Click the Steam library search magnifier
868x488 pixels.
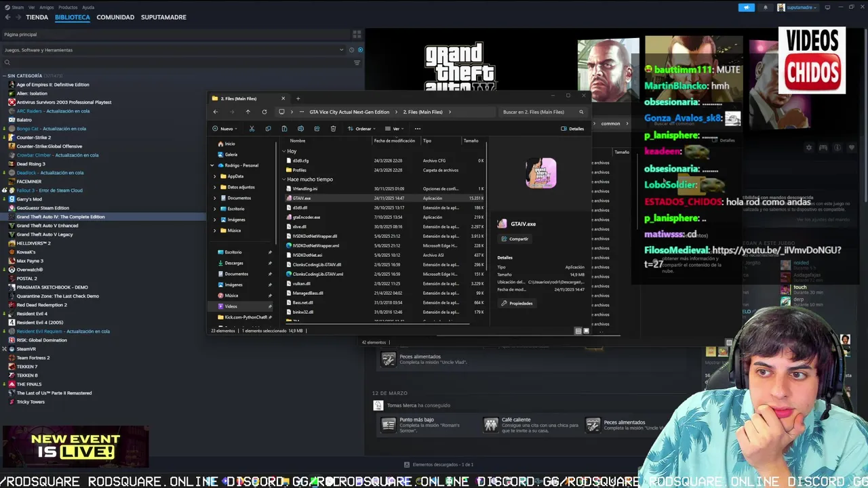[7, 62]
